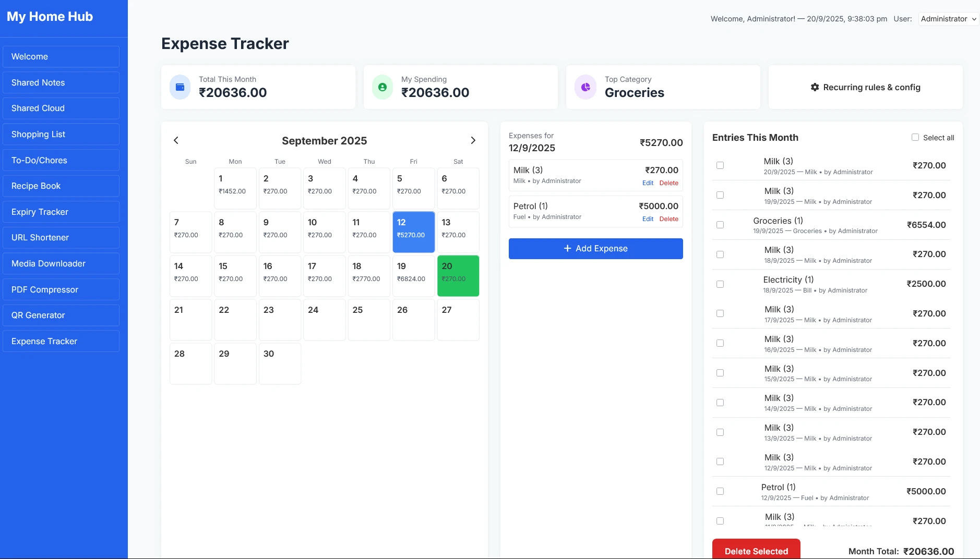Open the QR Generator sidebar item

pyautogui.click(x=61, y=315)
